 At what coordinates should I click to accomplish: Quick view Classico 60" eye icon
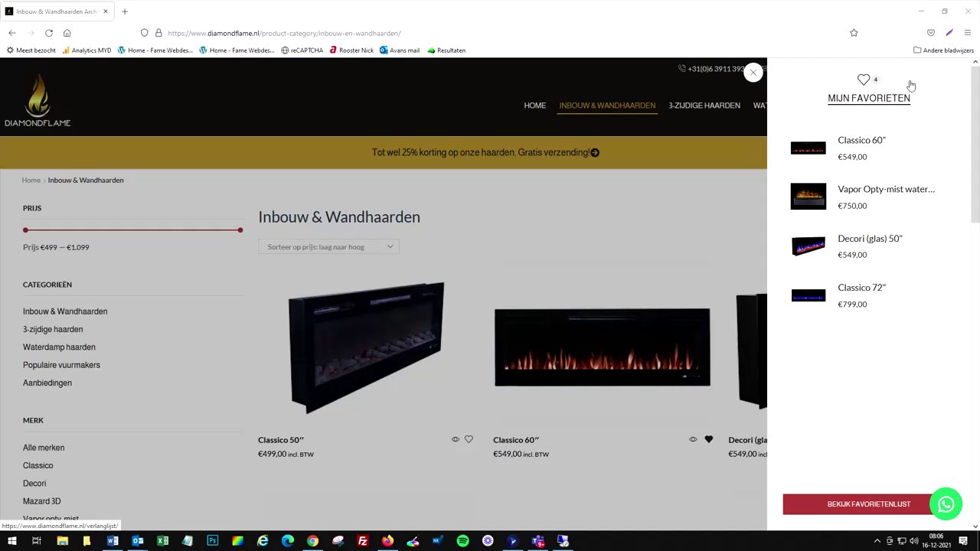coord(693,439)
